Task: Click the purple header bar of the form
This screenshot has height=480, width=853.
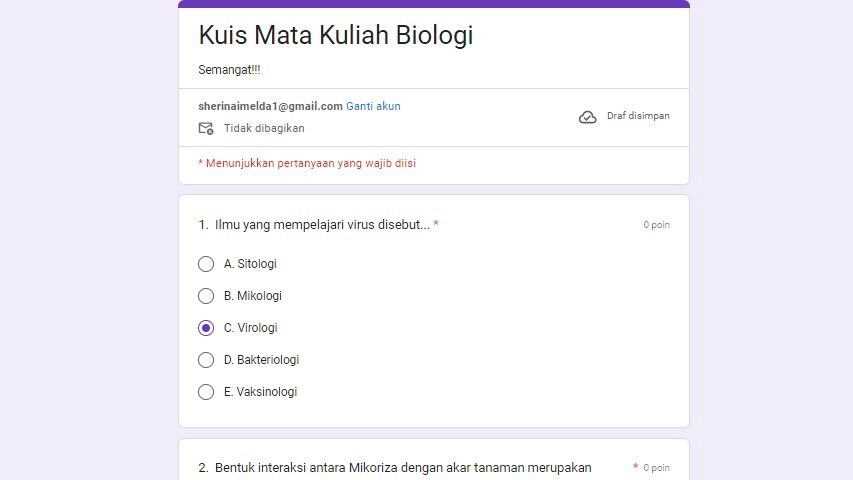Action: tap(434, 4)
